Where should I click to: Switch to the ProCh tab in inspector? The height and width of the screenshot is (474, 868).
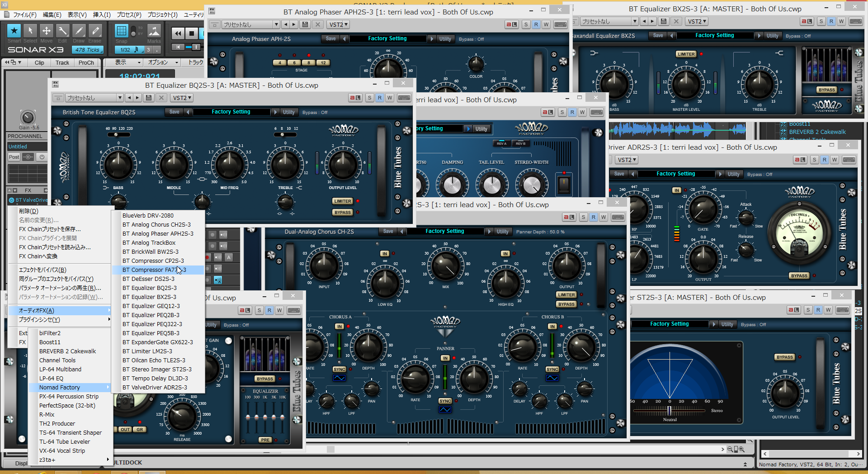[x=86, y=62]
